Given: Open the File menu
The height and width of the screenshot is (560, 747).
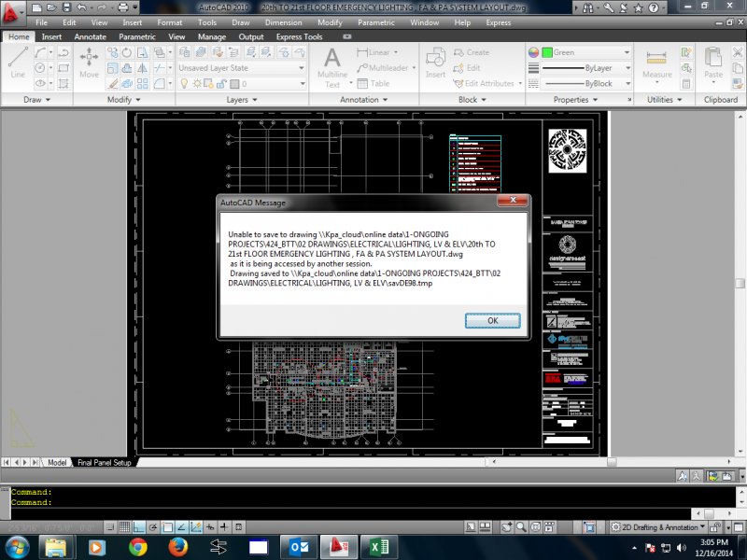Looking at the screenshot, I should coord(41,22).
